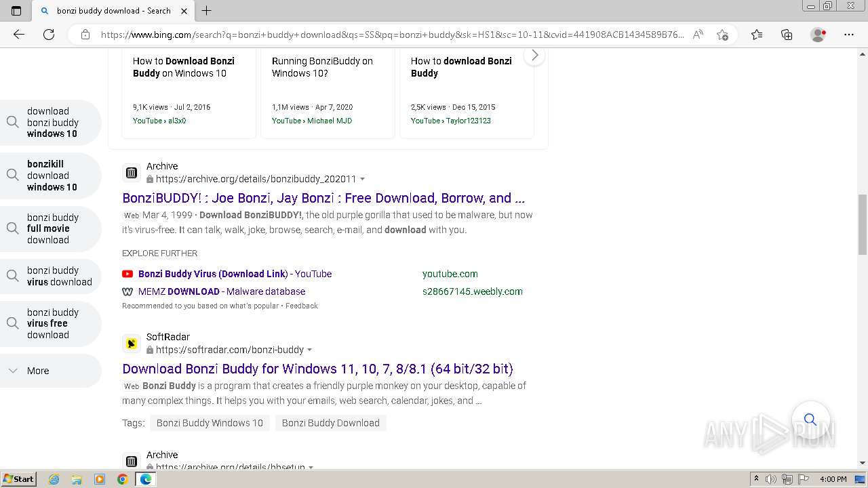Viewport: 868px width, 488px height.
Task: Open Internet Explorer from the taskbar
Action: (54, 479)
